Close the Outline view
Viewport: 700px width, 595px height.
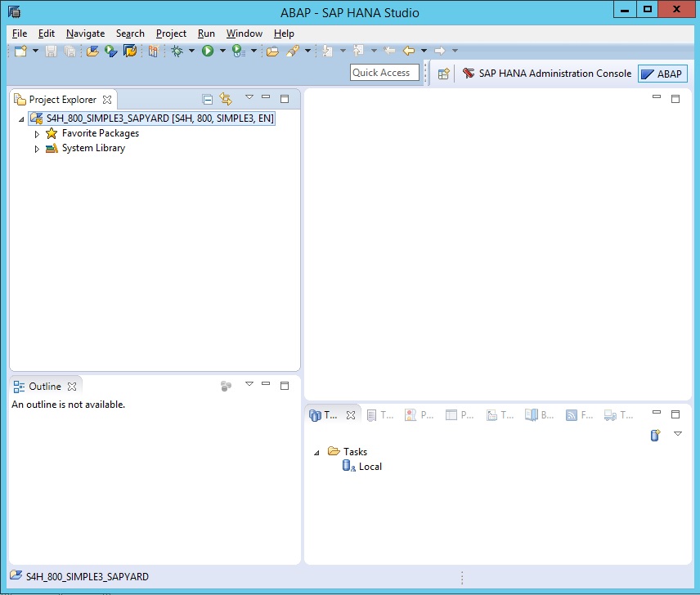tap(72, 387)
